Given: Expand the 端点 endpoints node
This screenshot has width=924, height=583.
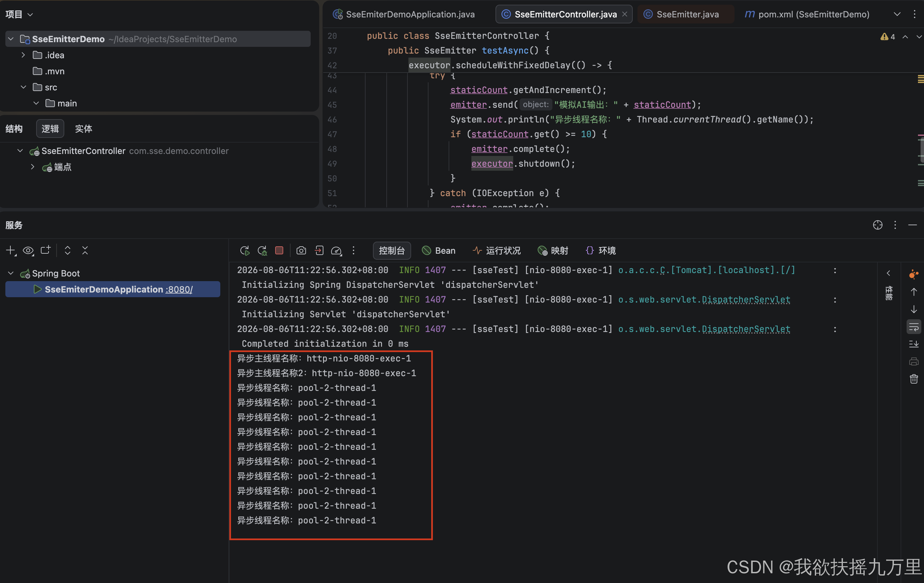Looking at the screenshot, I should point(32,167).
